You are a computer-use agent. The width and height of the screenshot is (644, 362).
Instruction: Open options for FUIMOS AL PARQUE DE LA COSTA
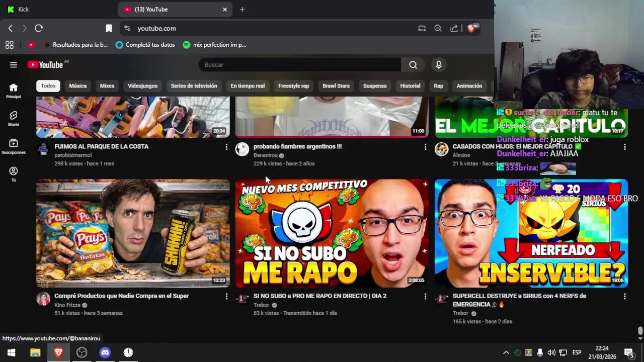(x=226, y=147)
